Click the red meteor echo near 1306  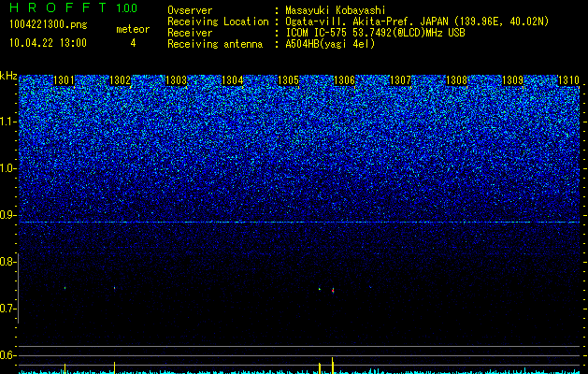coord(333,291)
